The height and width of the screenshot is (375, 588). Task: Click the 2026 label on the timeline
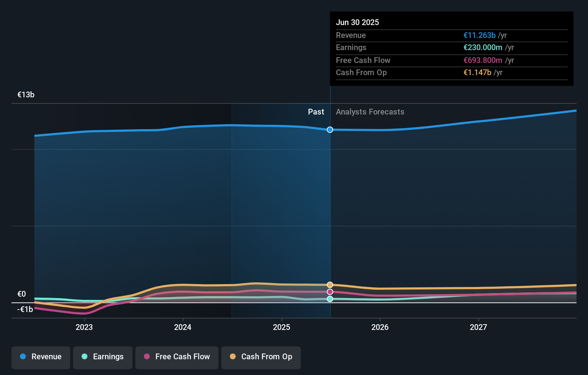(x=380, y=327)
